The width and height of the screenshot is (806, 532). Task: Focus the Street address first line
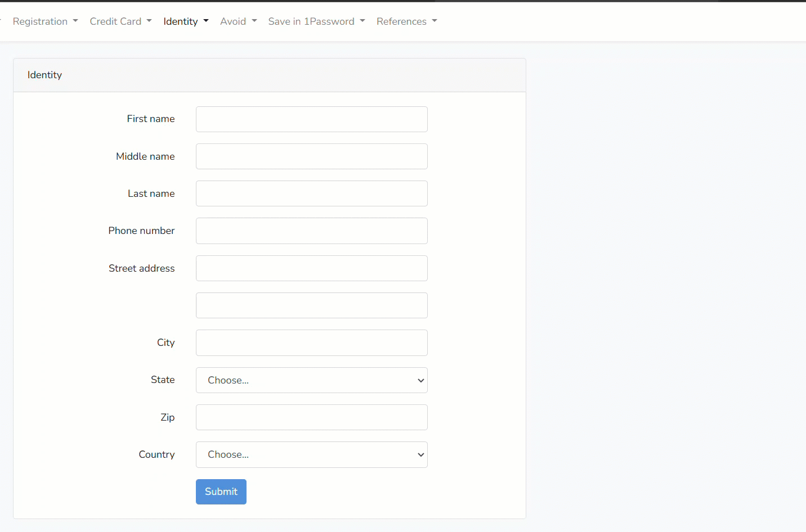tap(311, 268)
